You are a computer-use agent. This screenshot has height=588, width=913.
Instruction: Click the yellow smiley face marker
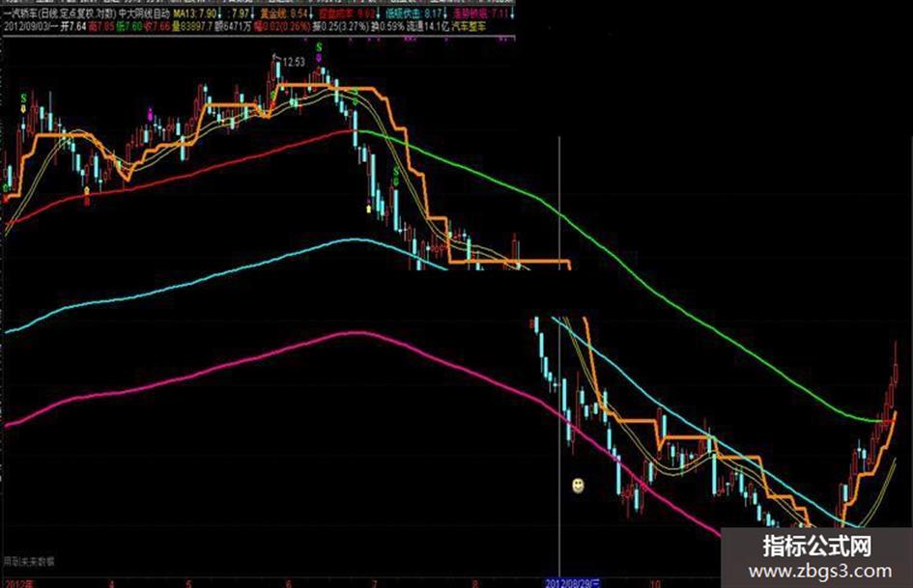coord(578,485)
